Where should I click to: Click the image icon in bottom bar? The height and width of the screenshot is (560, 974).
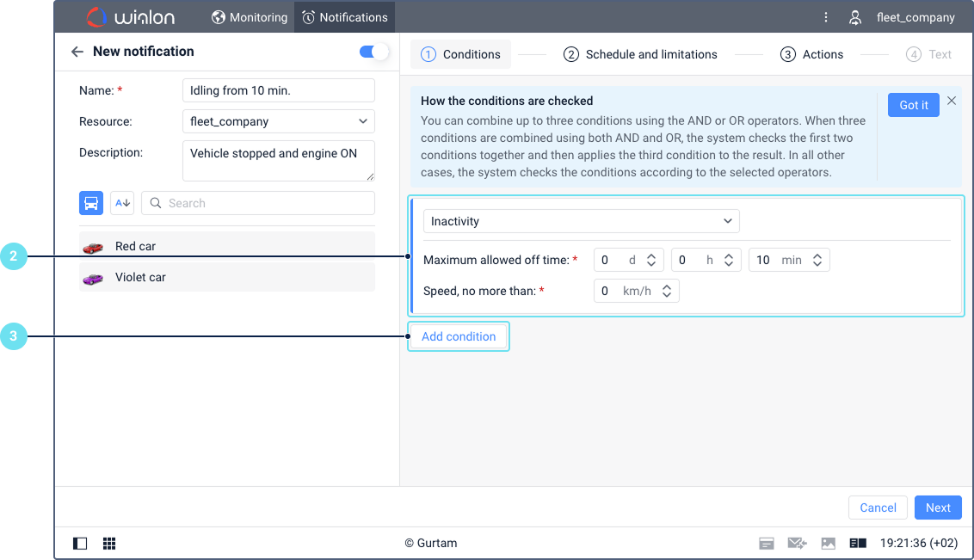point(828,544)
